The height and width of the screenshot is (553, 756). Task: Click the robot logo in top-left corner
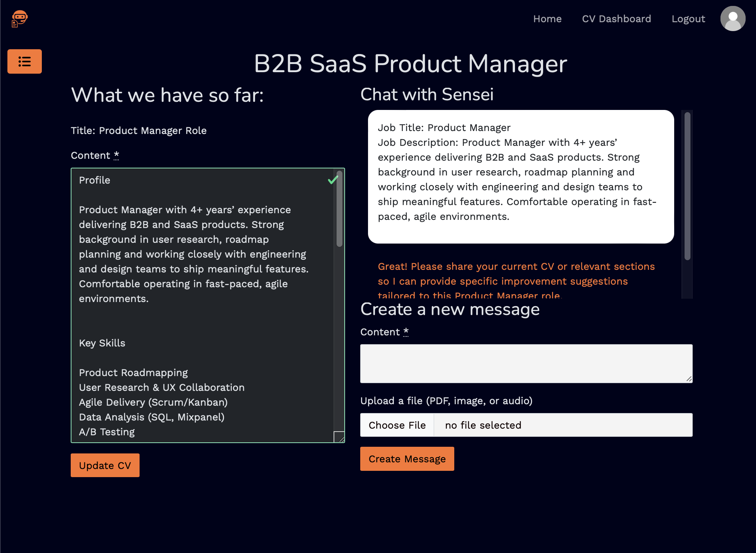[x=20, y=19]
